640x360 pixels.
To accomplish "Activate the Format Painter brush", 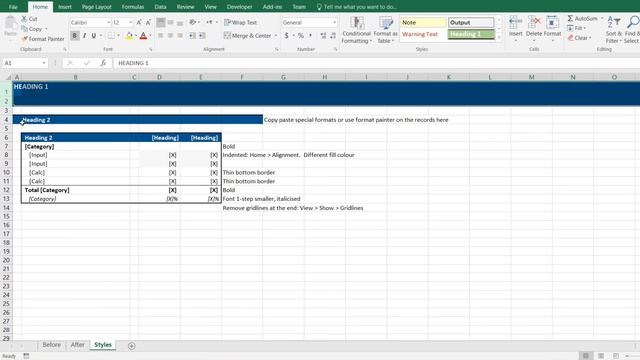I will coord(24,39).
